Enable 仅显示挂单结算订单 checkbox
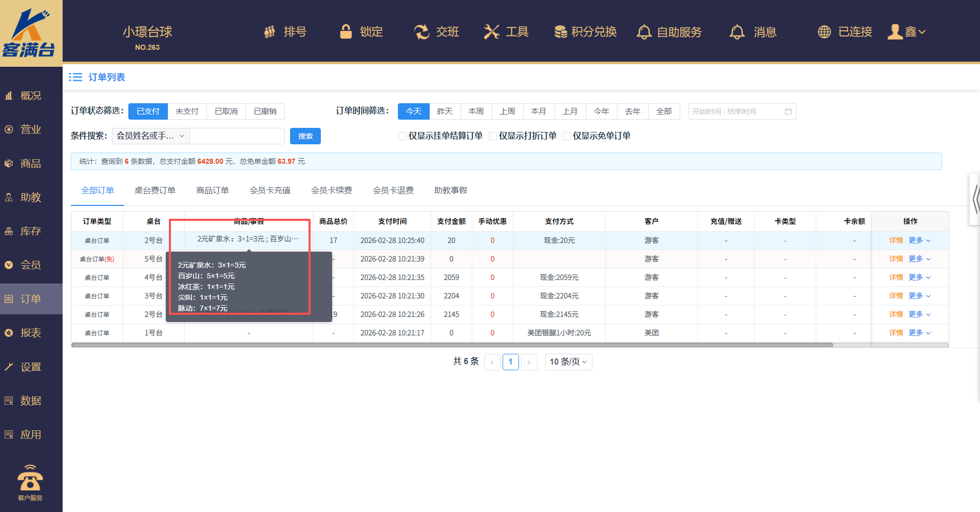Viewport: 980px width, 512px height. pos(402,136)
